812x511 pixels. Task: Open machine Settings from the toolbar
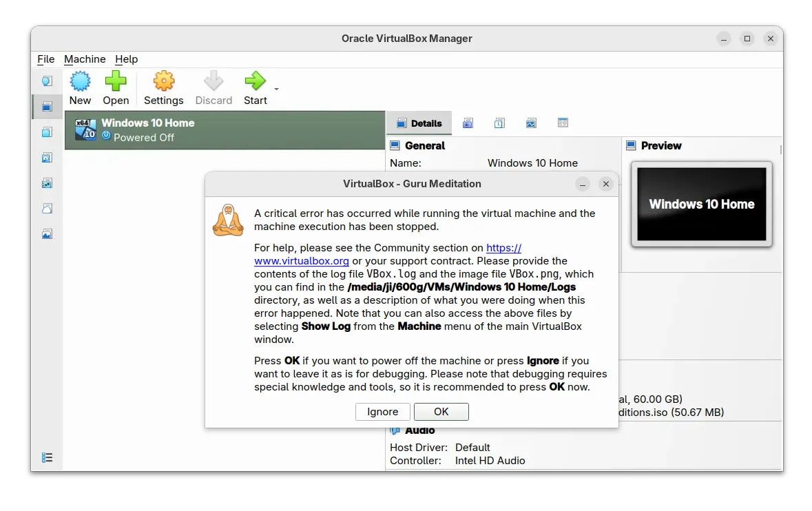coord(164,89)
